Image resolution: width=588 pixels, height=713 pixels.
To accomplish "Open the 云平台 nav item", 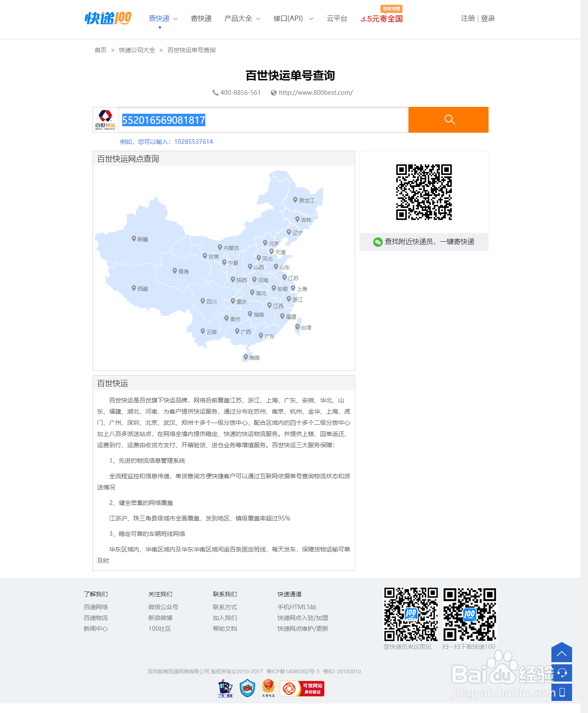I will (337, 19).
